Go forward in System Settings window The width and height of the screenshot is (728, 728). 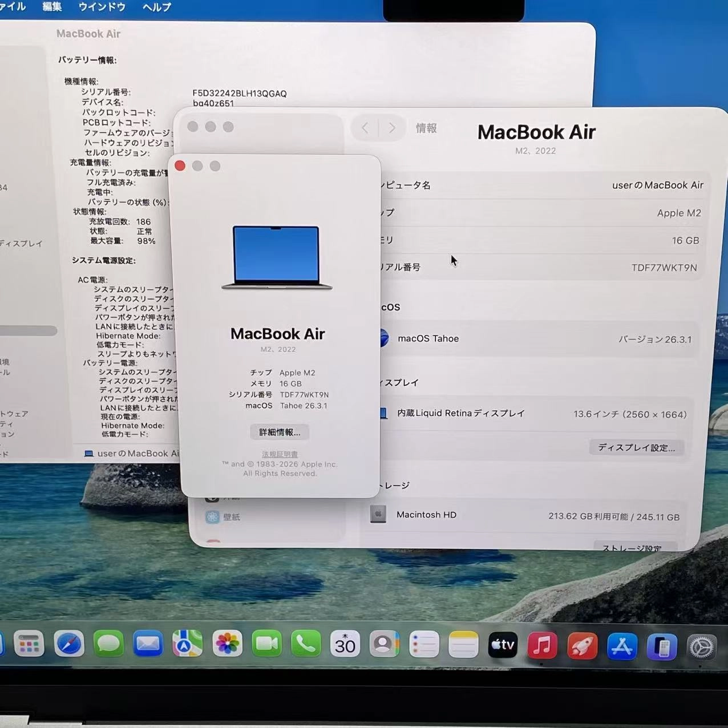coord(392,128)
